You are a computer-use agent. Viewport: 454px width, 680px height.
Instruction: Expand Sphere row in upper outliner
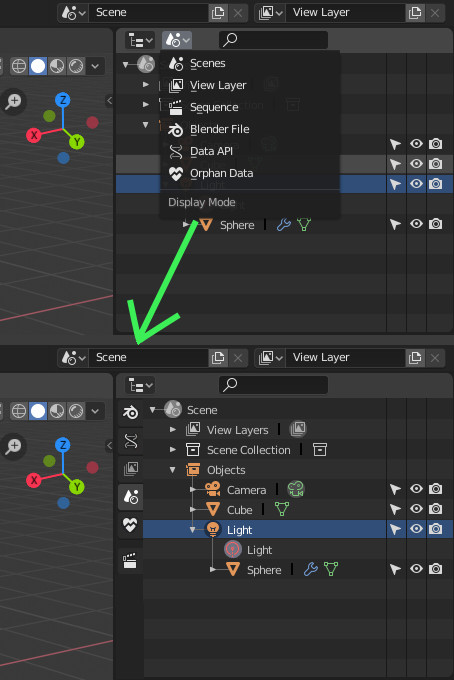pos(186,225)
